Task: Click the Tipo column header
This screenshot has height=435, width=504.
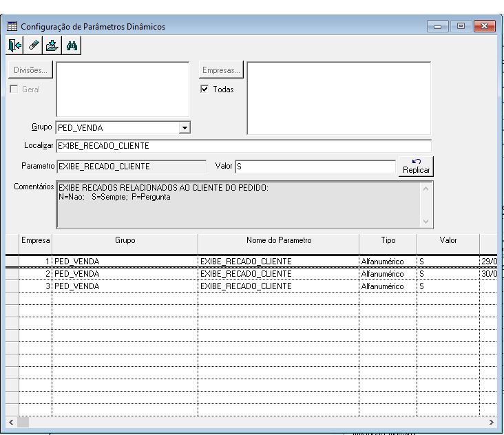Action: (x=388, y=244)
